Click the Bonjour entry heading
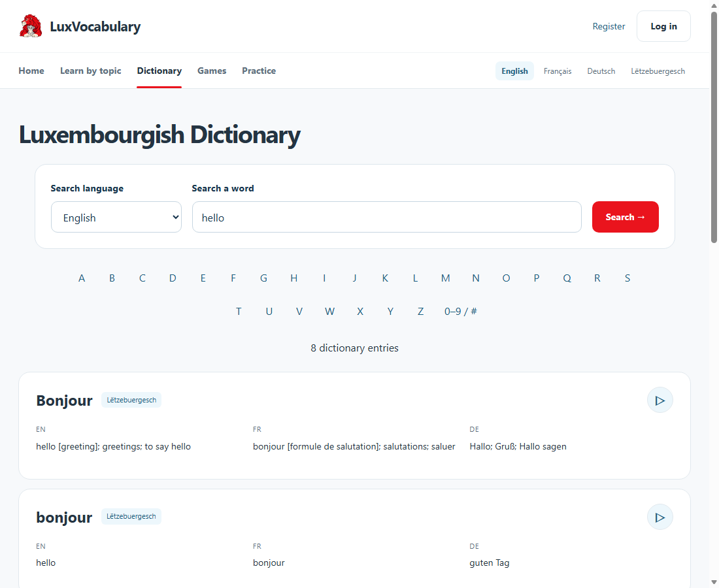The height and width of the screenshot is (588, 719). tap(64, 400)
